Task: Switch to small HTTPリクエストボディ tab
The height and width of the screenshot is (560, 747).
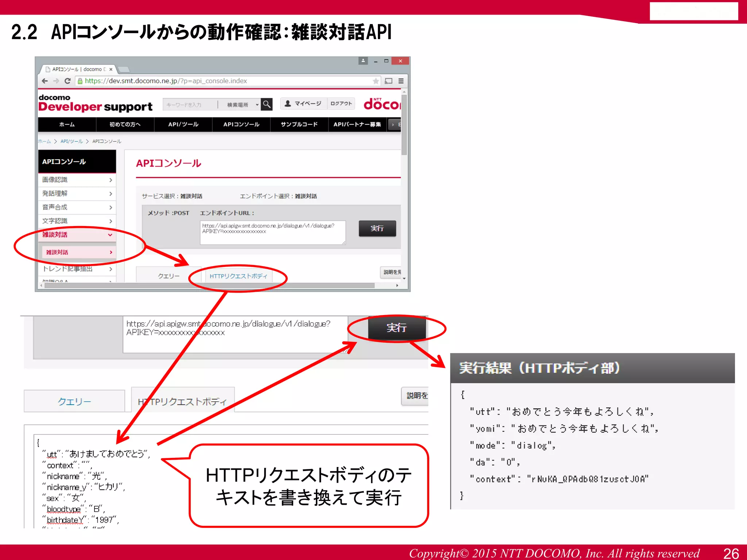Action: coord(239,276)
